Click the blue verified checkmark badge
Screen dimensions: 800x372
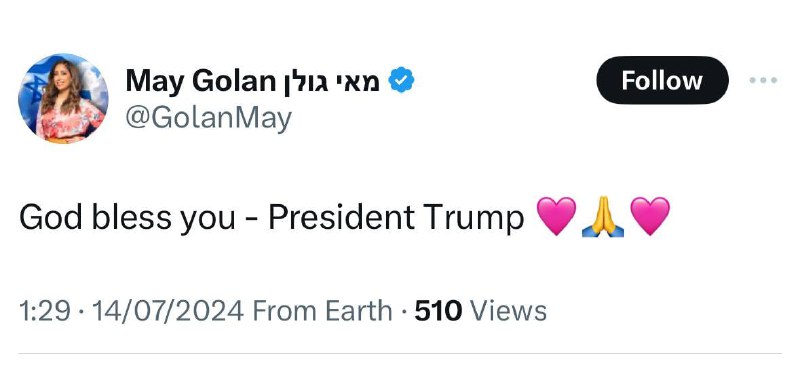pyautogui.click(x=402, y=81)
